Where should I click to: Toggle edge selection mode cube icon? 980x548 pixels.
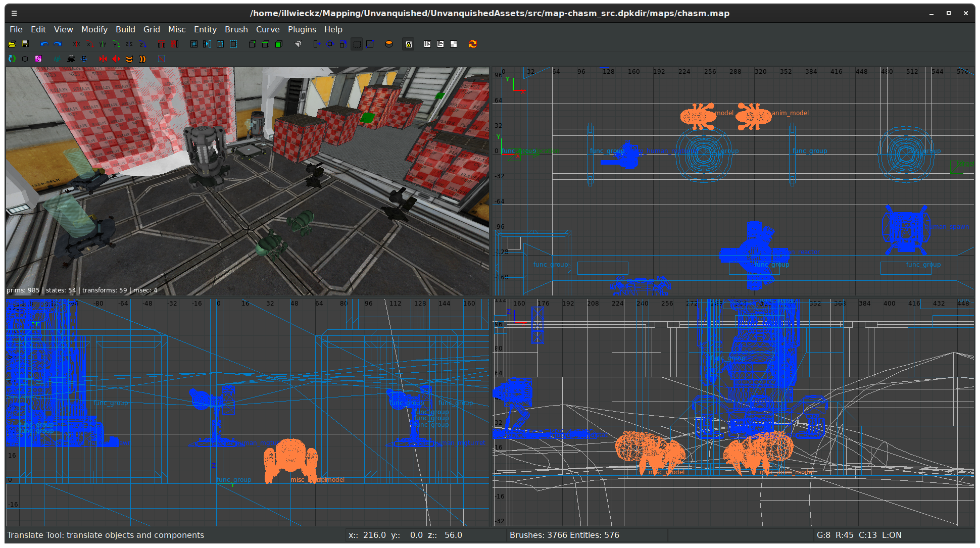pyautogui.click(x=266, y=44)
